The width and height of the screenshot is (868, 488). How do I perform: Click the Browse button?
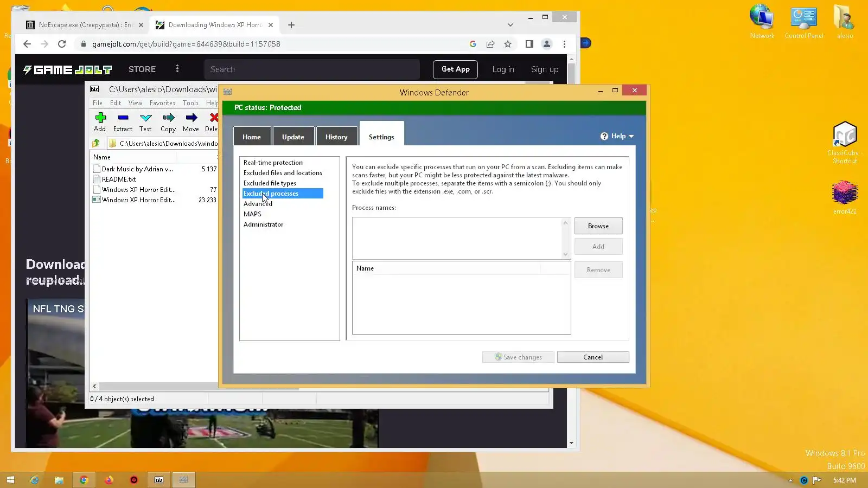(x=598, y=226)
